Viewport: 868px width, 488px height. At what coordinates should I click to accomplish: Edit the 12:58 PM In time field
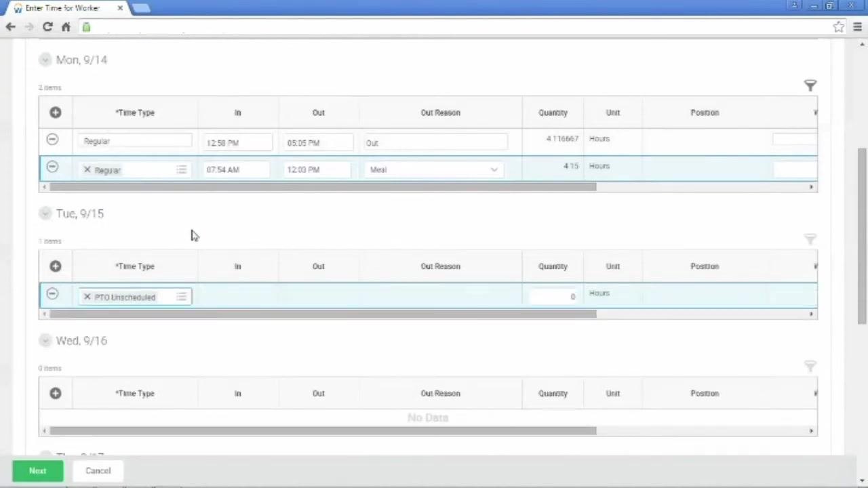pyautogui.click(x=238, y=142)
